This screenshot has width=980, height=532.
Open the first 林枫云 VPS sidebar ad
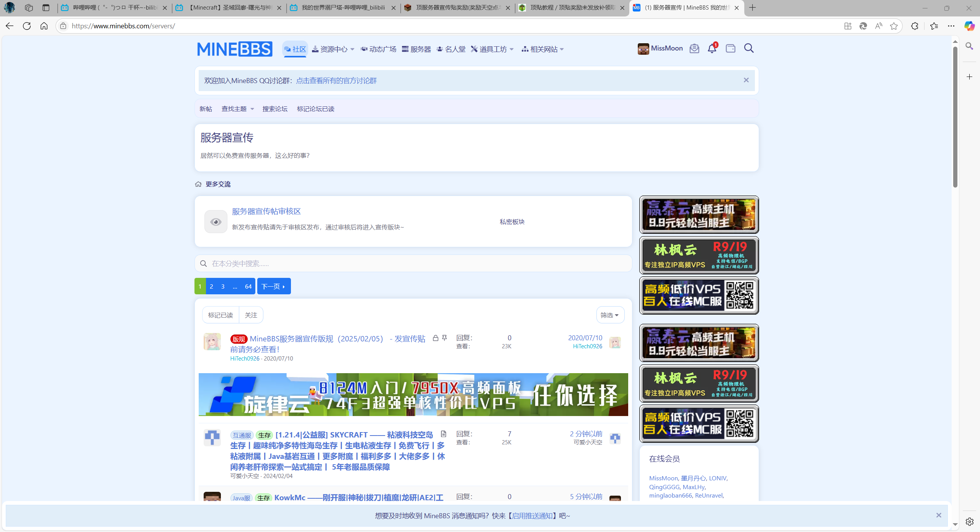(699, 255)
